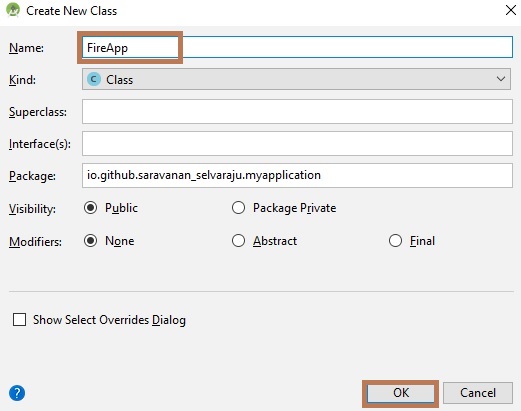The image size is (521, 411).
Task: Choose None modifier radio button
Action: click(x=90, y=241)
